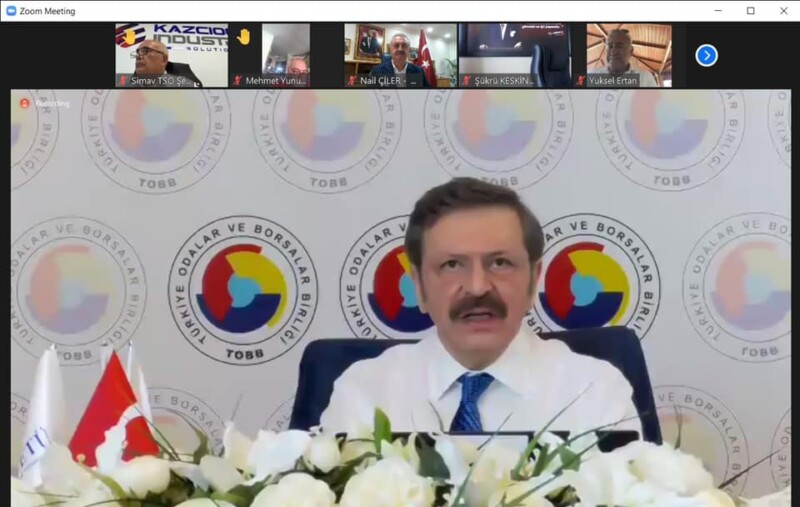Screen dimensions: 800x507
Task: Select Şükrü KESKİN participant video thumbnail
Action: (x=515, y=55)
